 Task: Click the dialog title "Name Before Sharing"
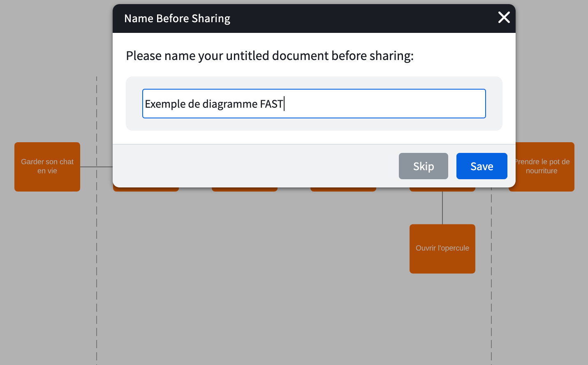click(177, 18)
